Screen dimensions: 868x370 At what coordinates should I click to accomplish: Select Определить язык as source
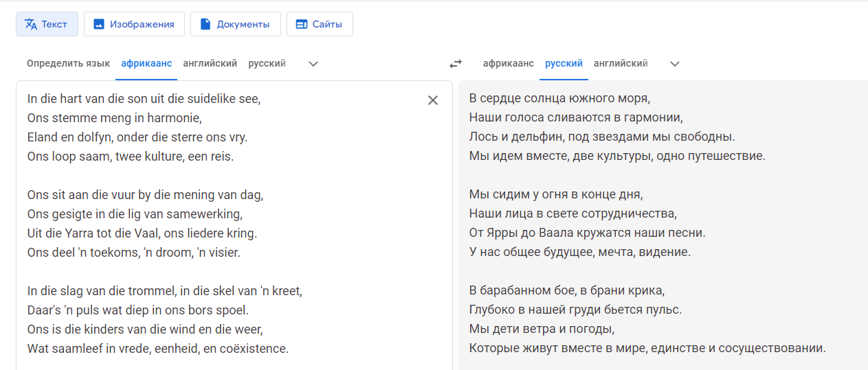(68, 63)
